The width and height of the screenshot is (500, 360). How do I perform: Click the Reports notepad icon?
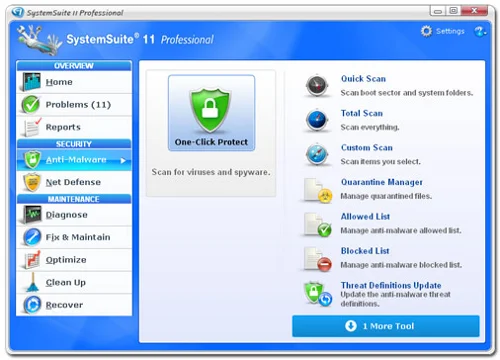coord(32,127)
